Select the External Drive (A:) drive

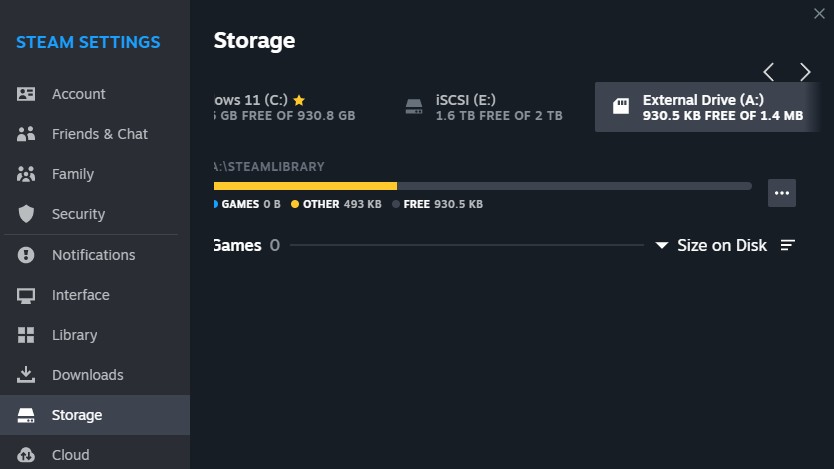(x=707, y=107)
